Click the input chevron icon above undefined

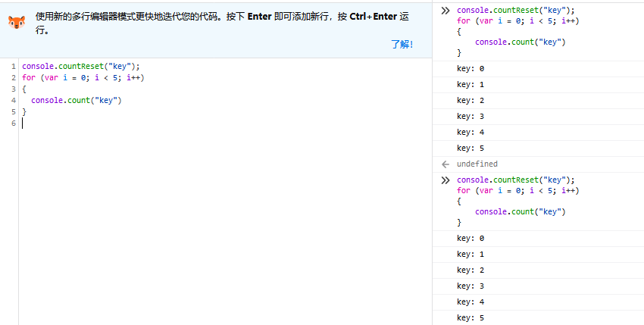[x=445, y=11]
